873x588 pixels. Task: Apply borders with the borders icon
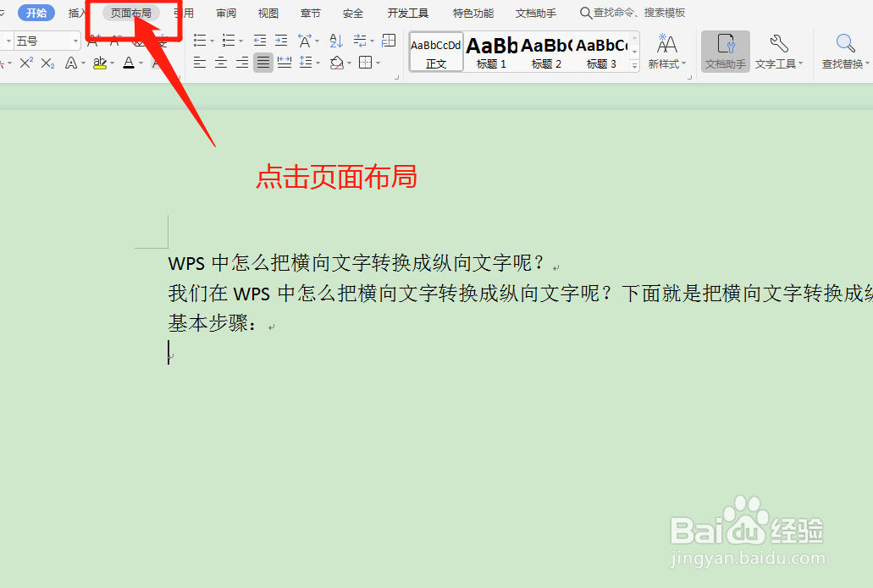365,63
